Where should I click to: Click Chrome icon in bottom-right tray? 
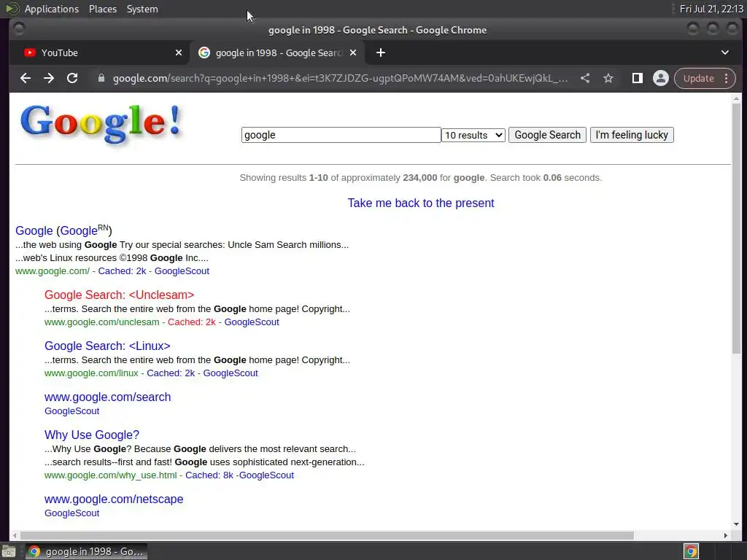pos(691,551)
